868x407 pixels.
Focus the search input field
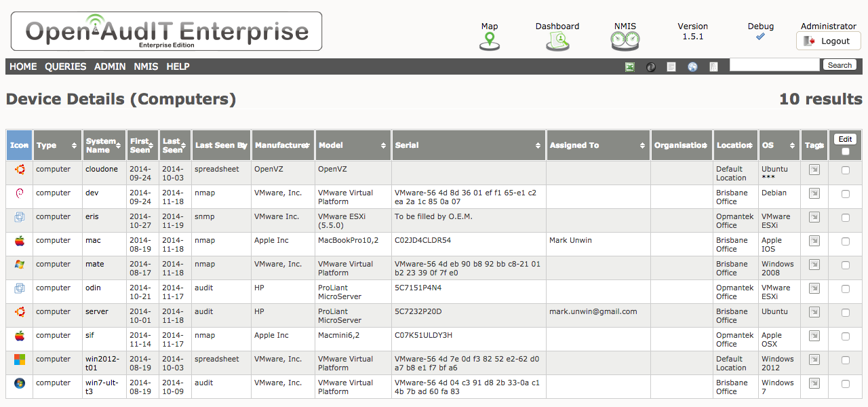tap(774, 65)
